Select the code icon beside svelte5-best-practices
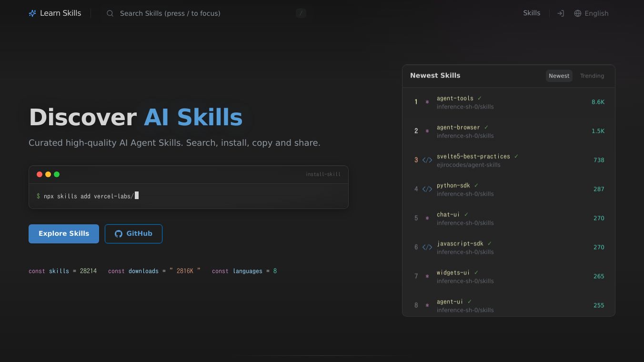This screenshot has height=362, width=644. click(427, 160)
